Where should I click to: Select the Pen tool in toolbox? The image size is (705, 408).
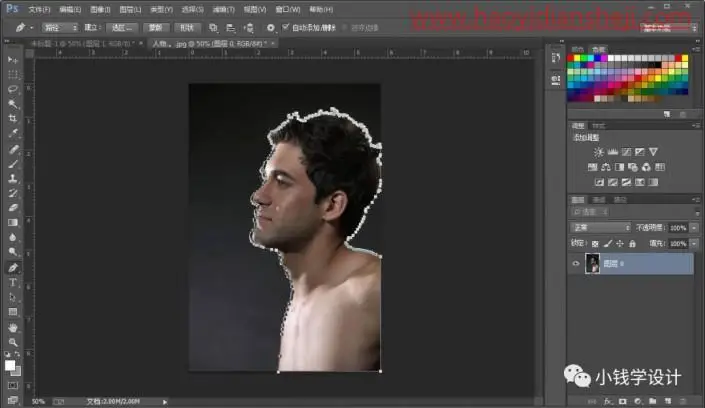pos(13,268)
